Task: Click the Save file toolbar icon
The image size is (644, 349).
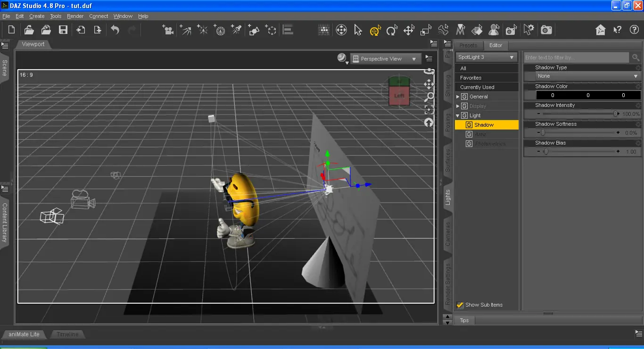Action: point(63,30)
